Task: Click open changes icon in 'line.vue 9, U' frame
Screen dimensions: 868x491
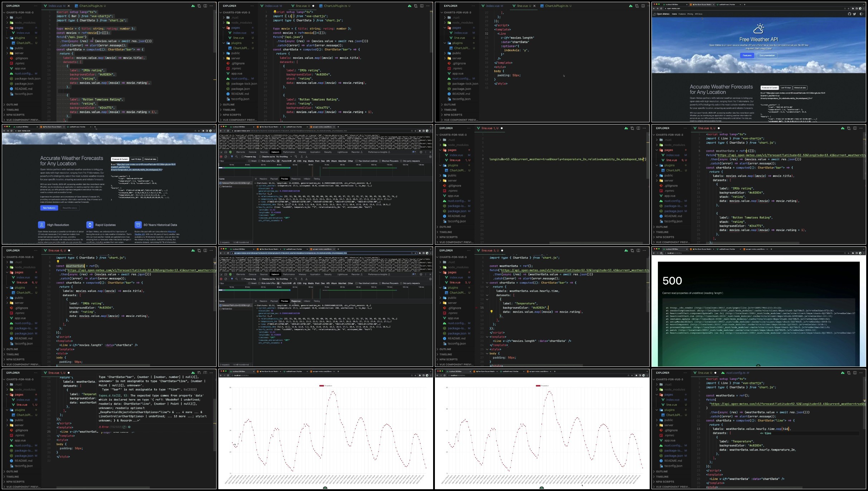Action: pos(849,128)
